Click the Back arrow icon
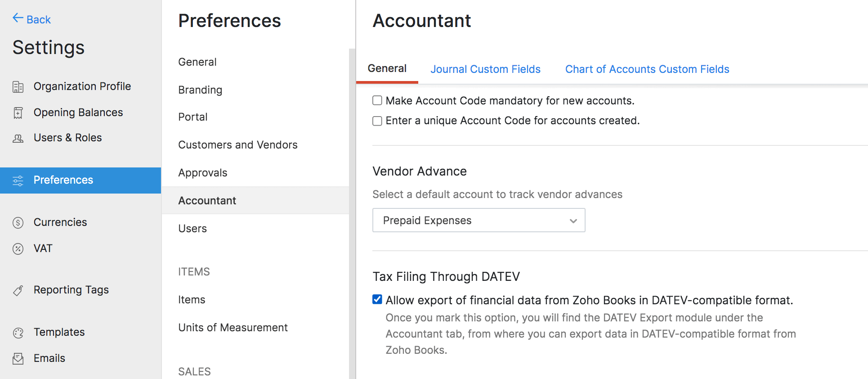This screenshot has height=379, width=868. pyautogui.click(x=18, y=18)
